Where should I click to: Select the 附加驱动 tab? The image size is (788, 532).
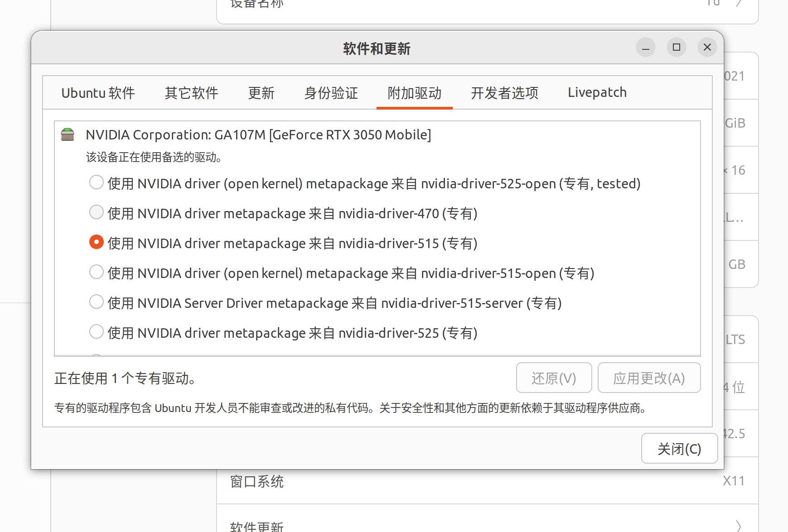414,93
